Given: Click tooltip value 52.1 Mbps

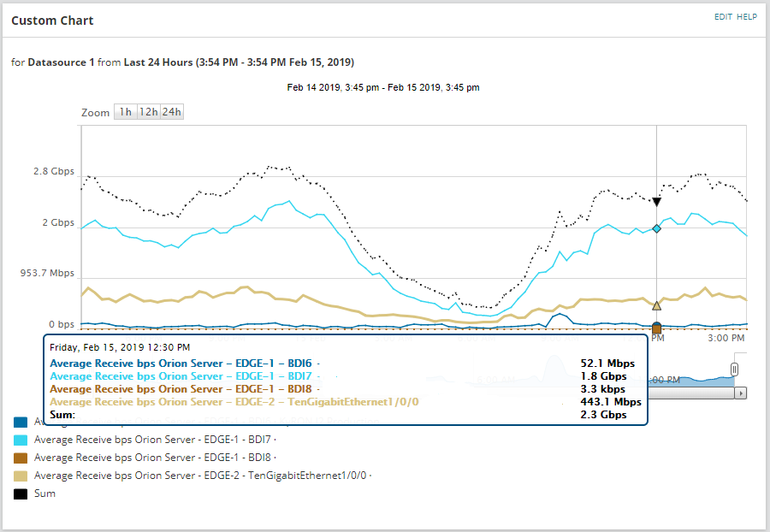Looking at the screenshot, I should [607, 364].
